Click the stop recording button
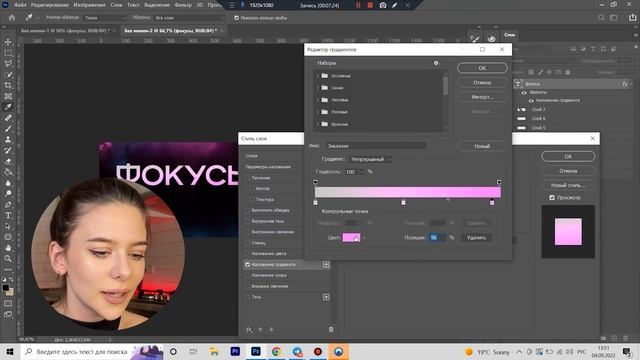Image resolution: width=640 pixels, height=360 pixels. [x=370, y=5]
